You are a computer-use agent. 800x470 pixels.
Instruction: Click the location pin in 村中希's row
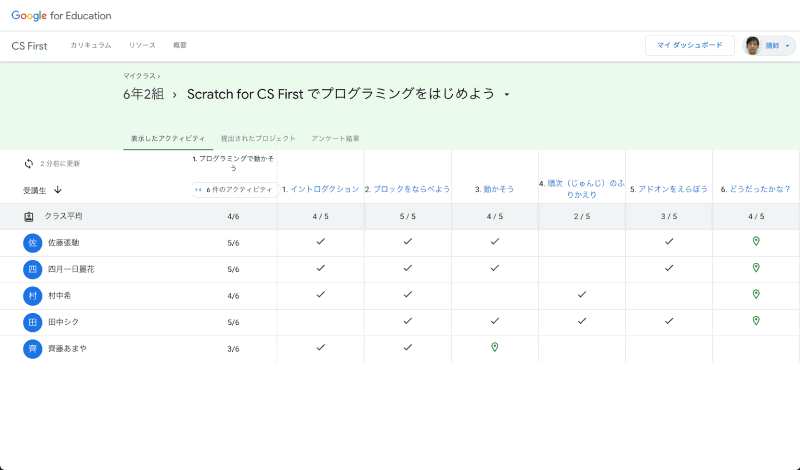coord(756,294)
